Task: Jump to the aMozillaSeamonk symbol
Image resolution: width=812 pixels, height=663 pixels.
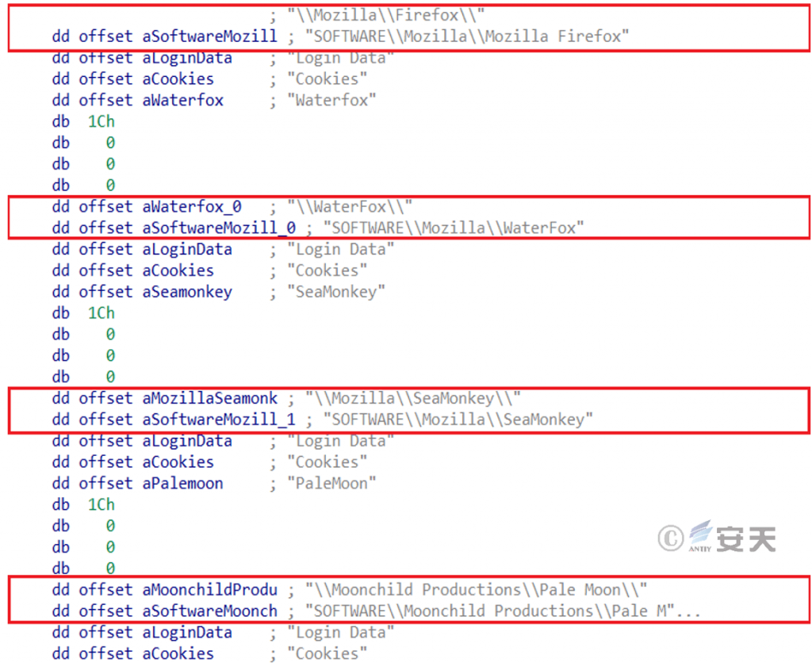Action: tap(209, 398)
